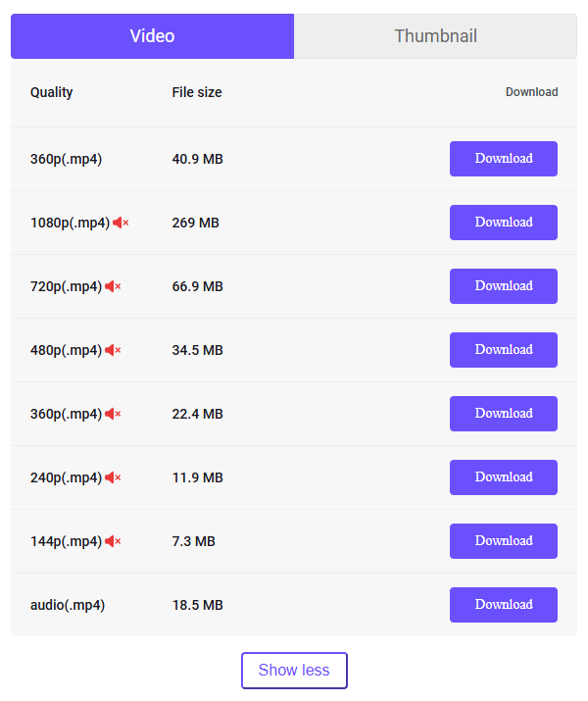Click the File size column header
Screen dimensions: 588x701
coord(197,92)
